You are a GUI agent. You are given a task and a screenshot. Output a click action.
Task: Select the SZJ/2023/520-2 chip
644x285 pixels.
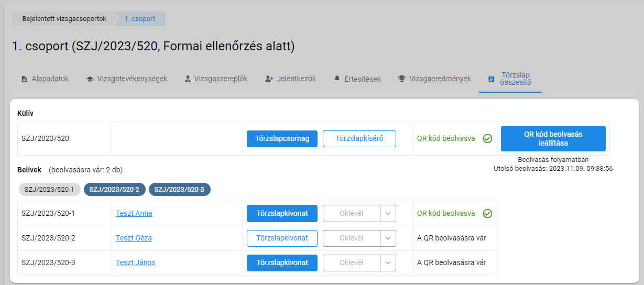coord(114,189)
